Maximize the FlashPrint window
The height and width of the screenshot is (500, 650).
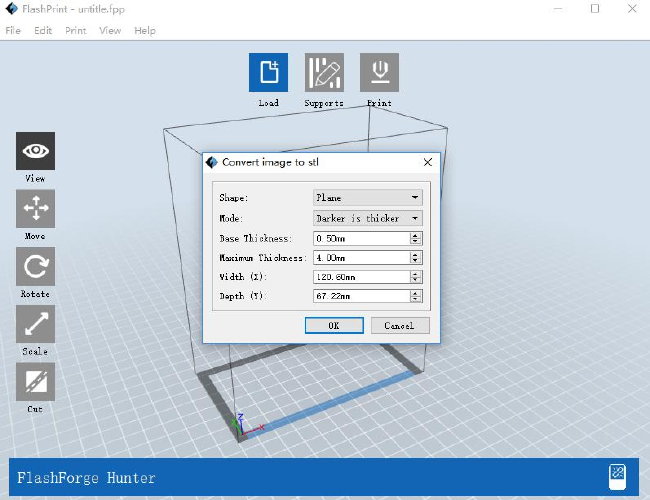[595, 9]
